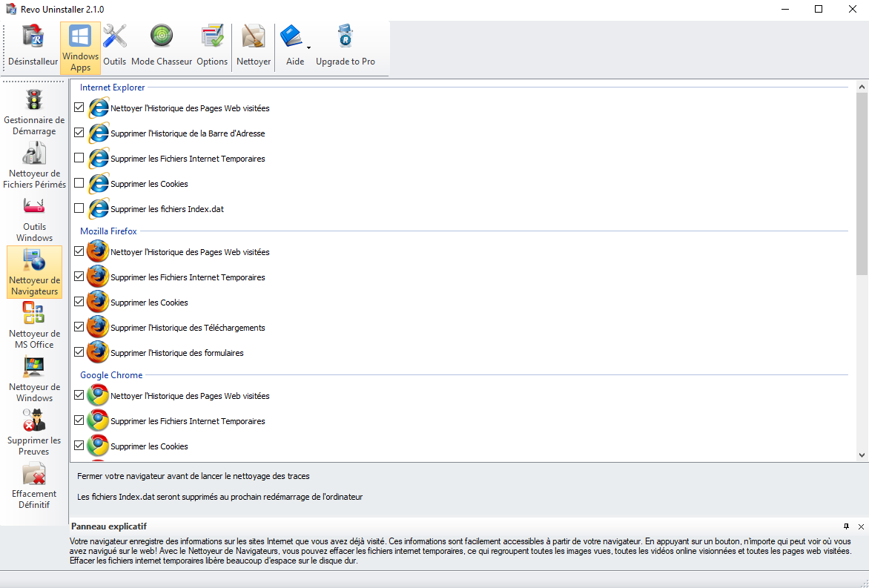Viewport: 869px width, 588px height.
Task: Open Supprimer les Preuves tool
Action: 34,433
